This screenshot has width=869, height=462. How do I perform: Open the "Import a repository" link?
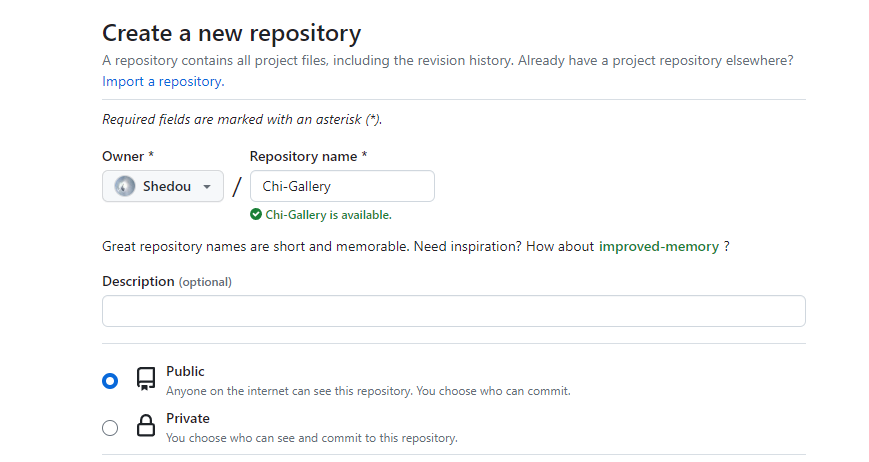162,81
